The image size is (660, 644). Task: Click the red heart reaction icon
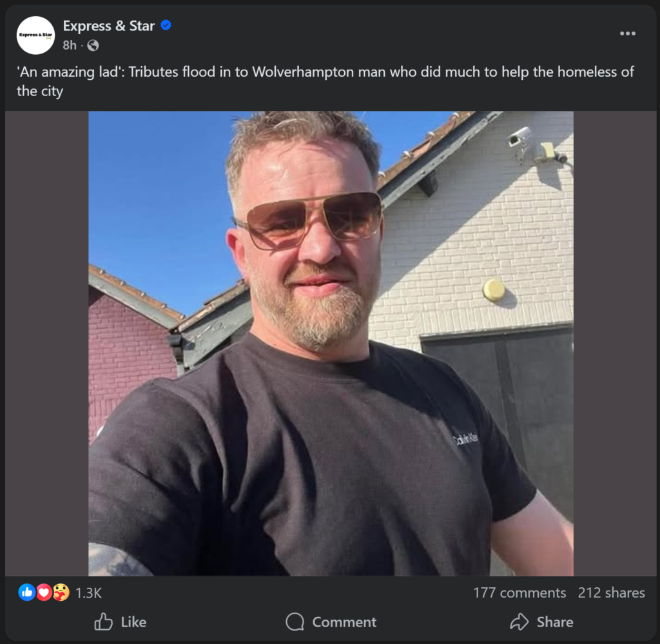click(x=44, y=592)
